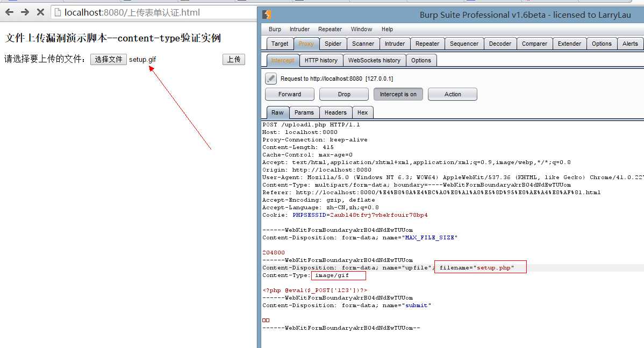Open the Intruder menu

tap(299, 29)
